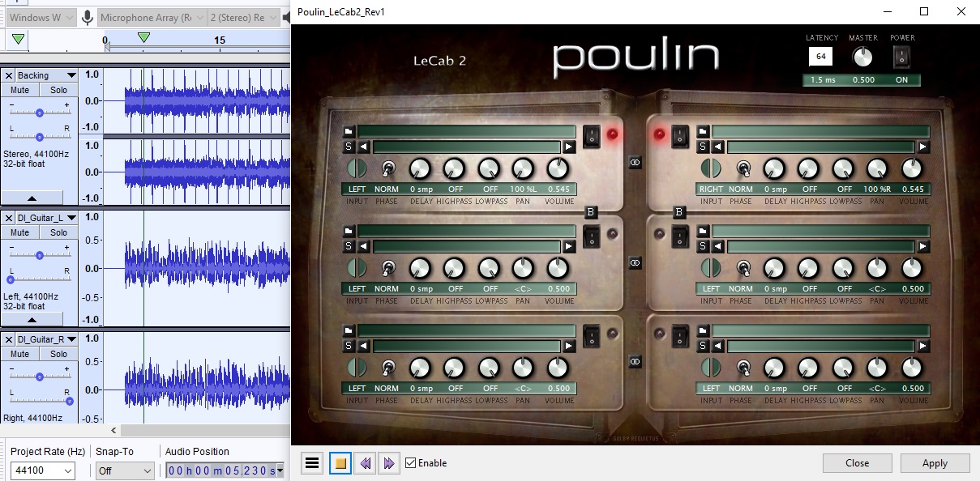Click the B button under the top-right slot
Image resolution: width=980 pixels, height=481 pixels.
point(679,212)
